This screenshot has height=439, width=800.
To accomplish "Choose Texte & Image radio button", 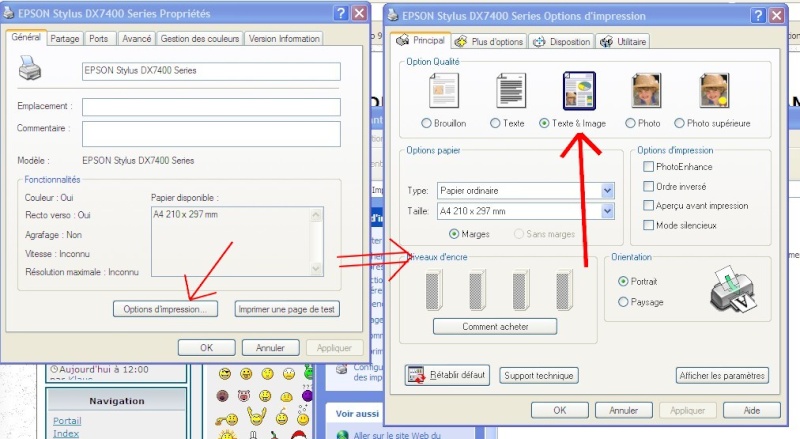I will pos(544,123).
